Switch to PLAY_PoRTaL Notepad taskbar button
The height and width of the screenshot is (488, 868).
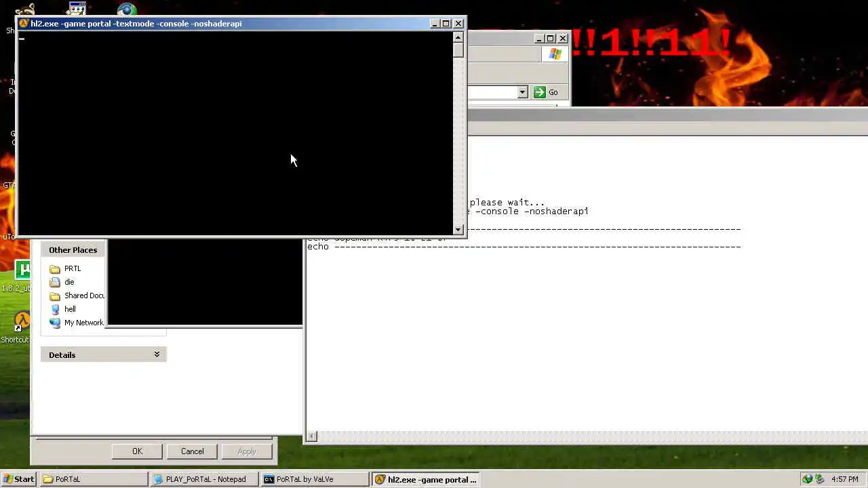[205, 479]
